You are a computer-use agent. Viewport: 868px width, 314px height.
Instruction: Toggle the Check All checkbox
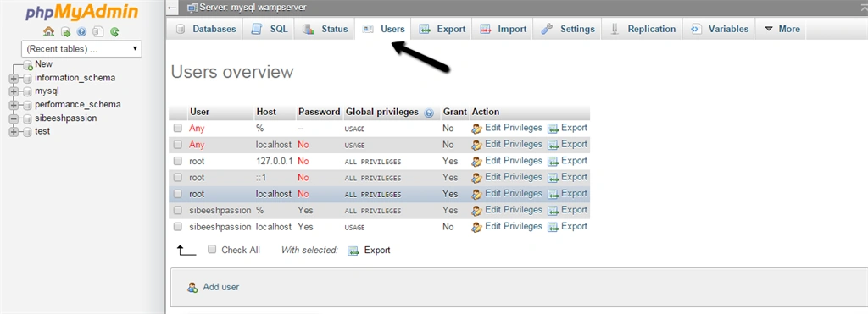point(212,250)
